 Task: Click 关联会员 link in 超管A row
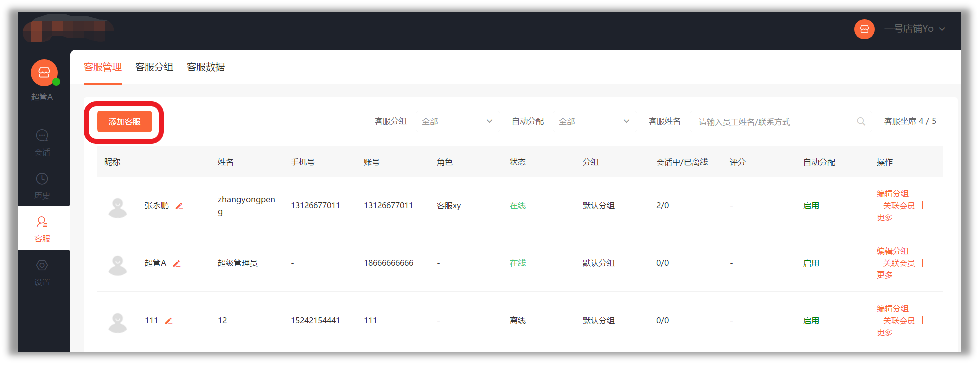899,263
